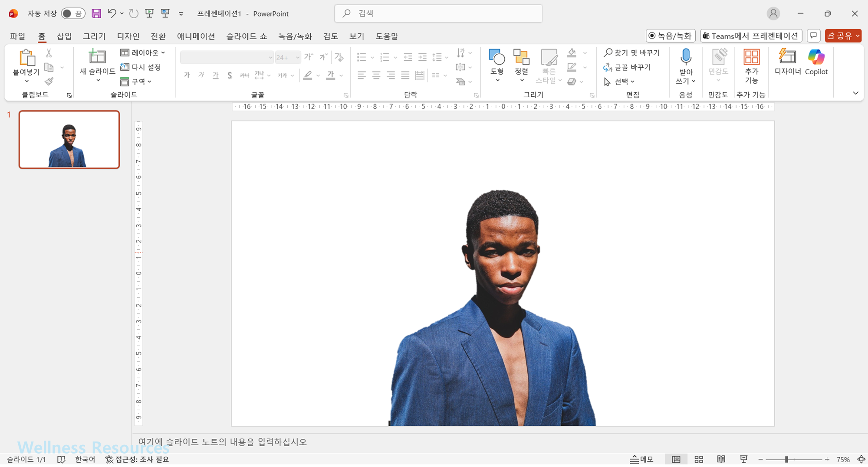The height and width of the screenshot is (467, 868).
Task: Switch to Reading view
Action: 721,459
